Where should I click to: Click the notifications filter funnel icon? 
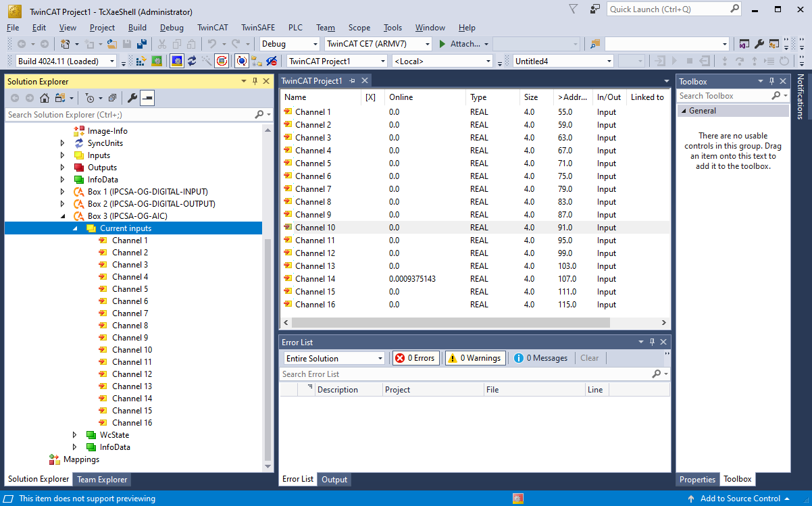tap(573, 9)
